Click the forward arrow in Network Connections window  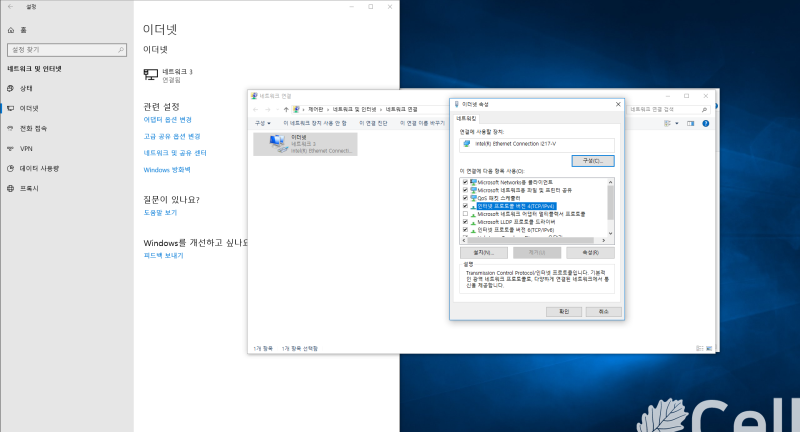pos(267,109)
